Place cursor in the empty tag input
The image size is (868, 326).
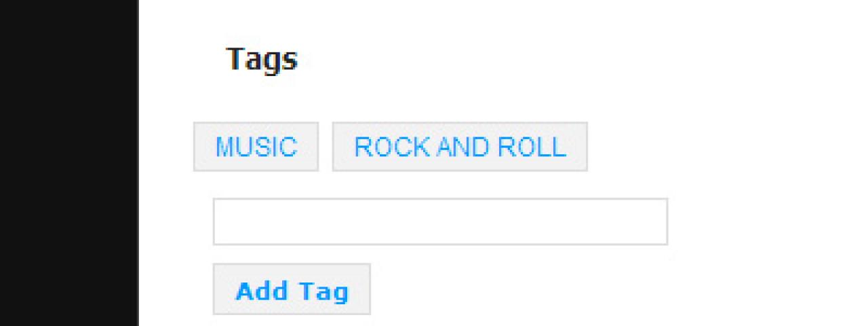(x=440, y=221)
